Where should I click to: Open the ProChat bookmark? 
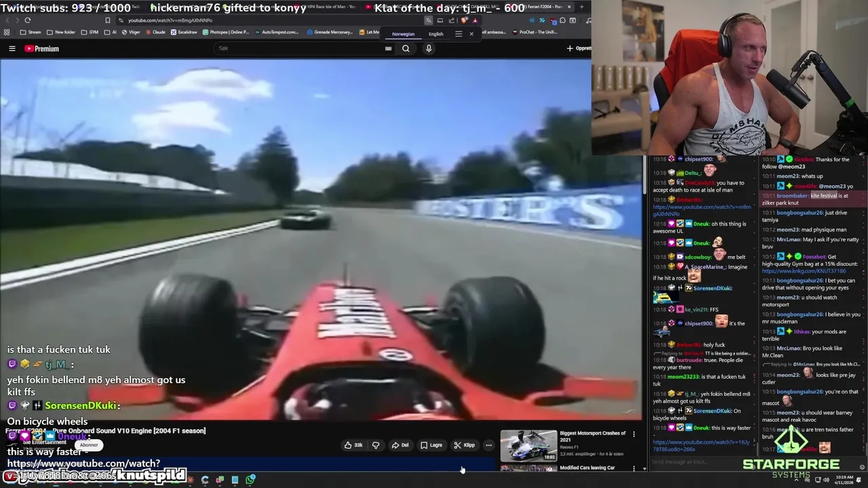pyautogui.click(x=534, y=32)
